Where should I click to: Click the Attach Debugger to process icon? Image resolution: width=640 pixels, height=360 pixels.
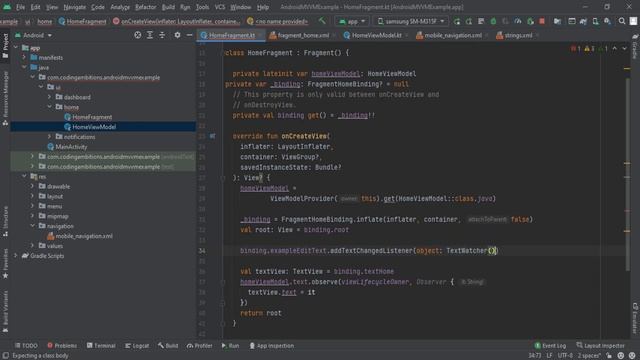[530, 21]
